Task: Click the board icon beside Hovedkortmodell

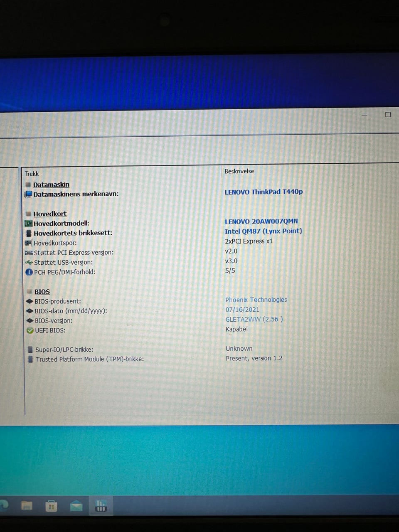Action: (28, 224)
